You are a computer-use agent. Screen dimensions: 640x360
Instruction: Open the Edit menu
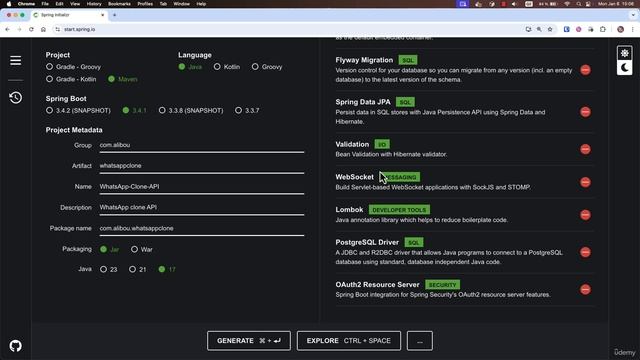tap(60, 4)
